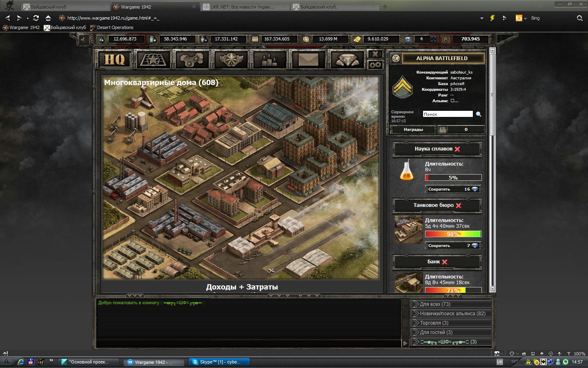The height and width of the screenshot is (368, 588).
Task: Close the Wargame 1942 browser tab
Action: (194, 7)
